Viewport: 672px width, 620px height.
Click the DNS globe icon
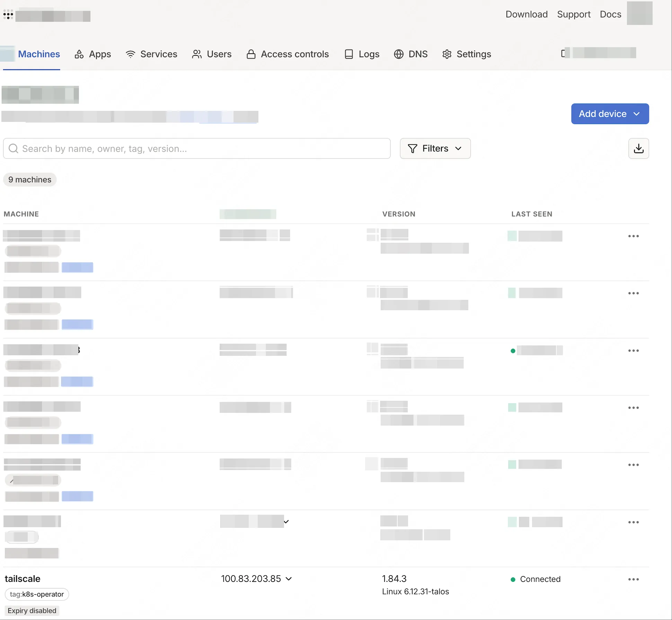pos(398,54)
